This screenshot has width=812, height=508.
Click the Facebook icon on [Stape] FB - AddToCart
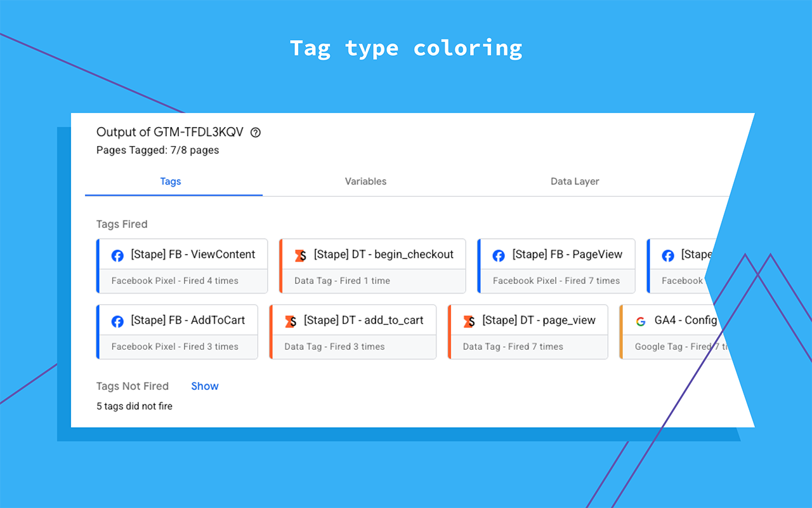point(117,321)
